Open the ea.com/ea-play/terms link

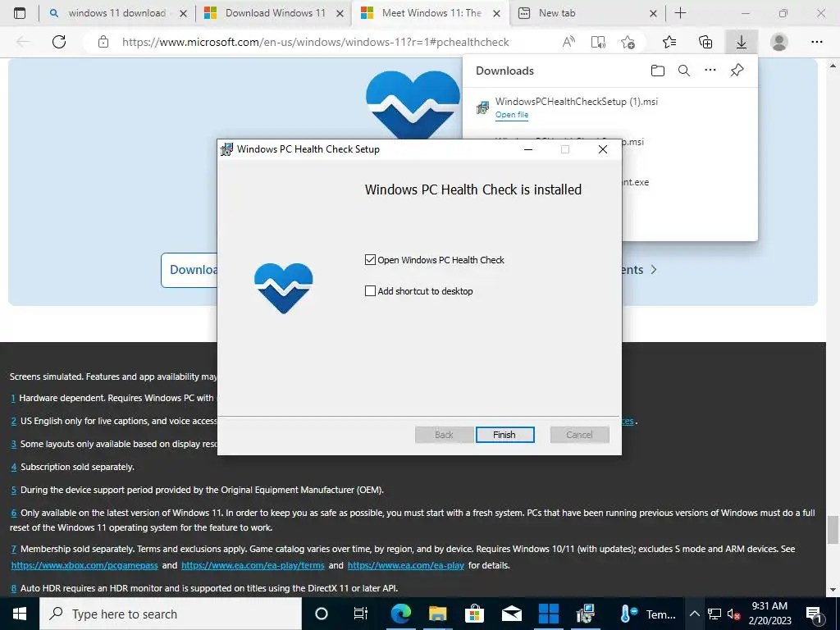click(x=253, y=565)
